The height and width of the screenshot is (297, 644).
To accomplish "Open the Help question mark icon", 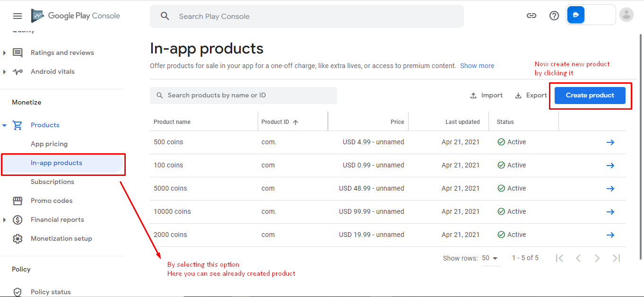I will (x=554, y=16).
